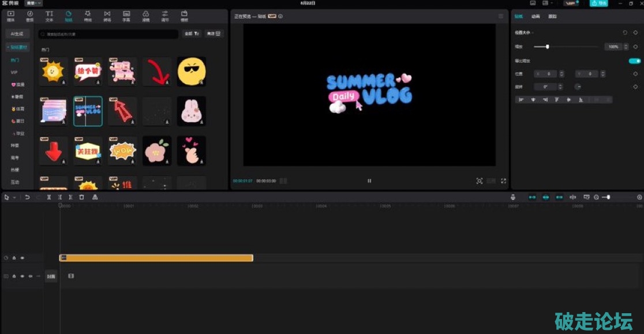Toggle visibility eye on sticker track
The width and height of the screenshot is (644, 334).
coord(22,258)
